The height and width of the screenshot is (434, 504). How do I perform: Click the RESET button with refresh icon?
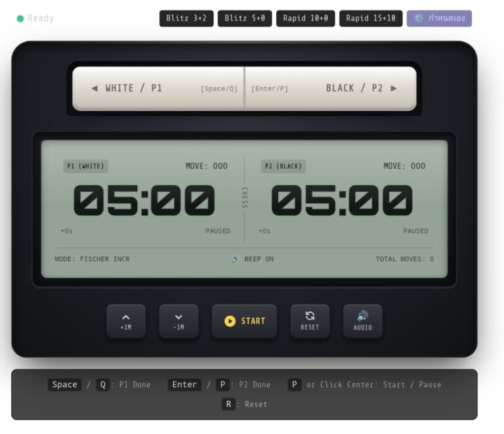pyautogui.click(x=310, y=322)
